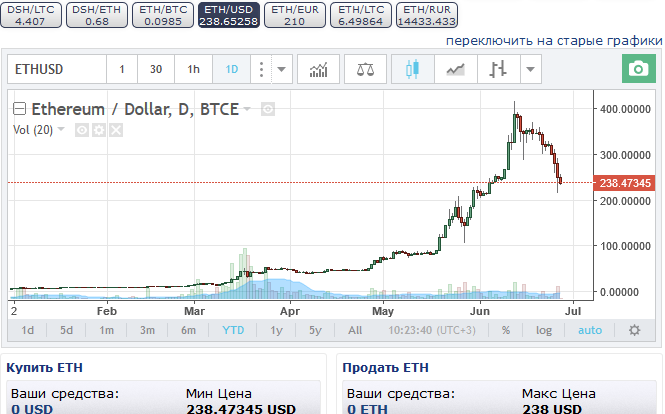Click 'Купить ETH' heading
The height and width of the screenshot is (414, 665).
point(45,367)
